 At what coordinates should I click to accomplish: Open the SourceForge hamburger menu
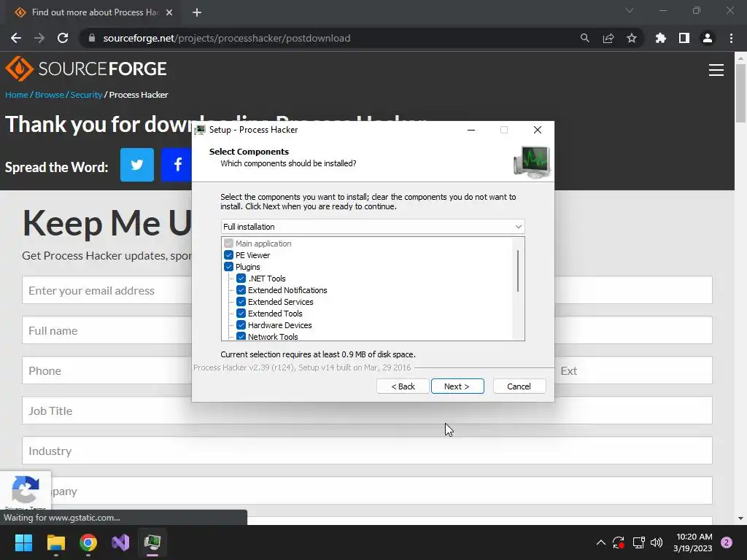coord(716,70)
